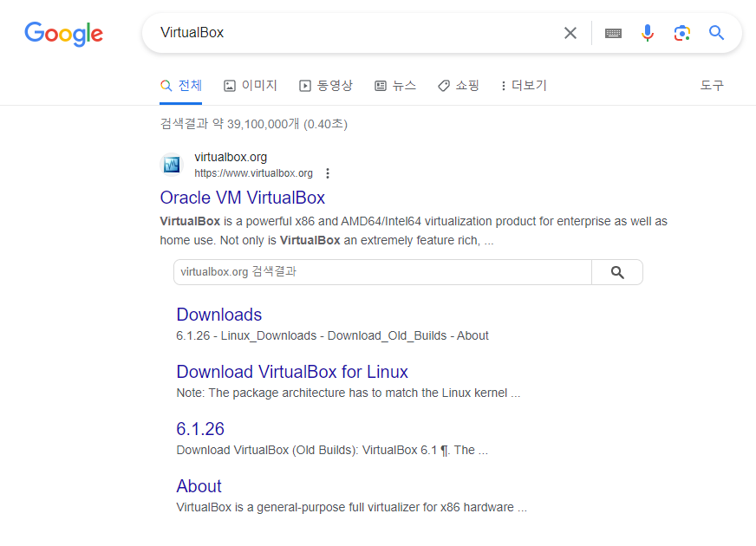Viewport: 756px width, 546px height.
Task: Open the 6.1.26 sitelink
Action: pos(200,429)
